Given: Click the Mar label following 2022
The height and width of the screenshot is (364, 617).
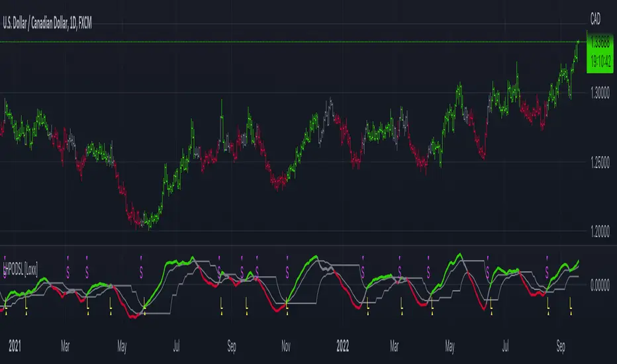Looking at the screenshot, I should coord(395,346).
